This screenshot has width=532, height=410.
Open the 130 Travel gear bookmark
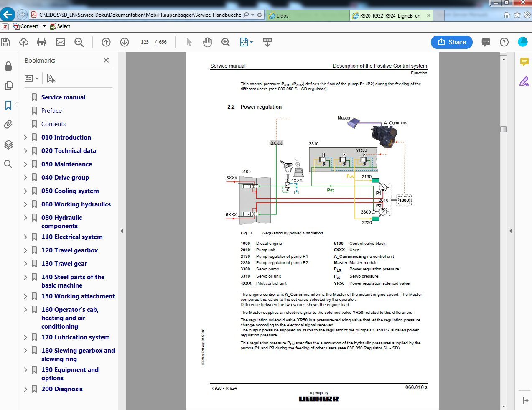[64, 264]
